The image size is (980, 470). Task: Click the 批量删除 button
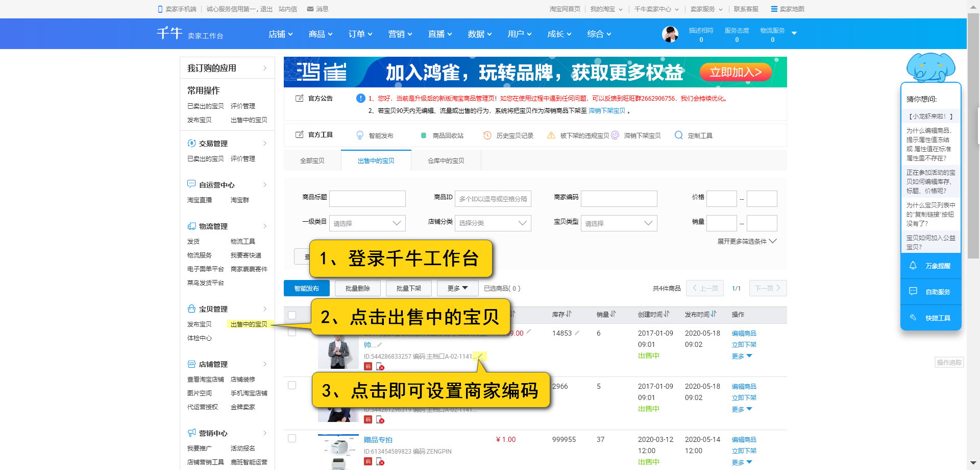click(358, 288)
